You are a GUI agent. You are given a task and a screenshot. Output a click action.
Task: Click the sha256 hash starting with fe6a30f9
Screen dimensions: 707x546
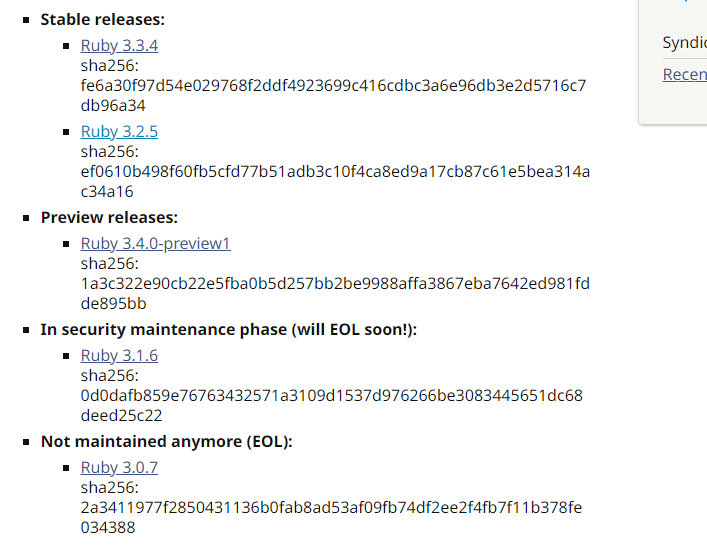[333, 86]
